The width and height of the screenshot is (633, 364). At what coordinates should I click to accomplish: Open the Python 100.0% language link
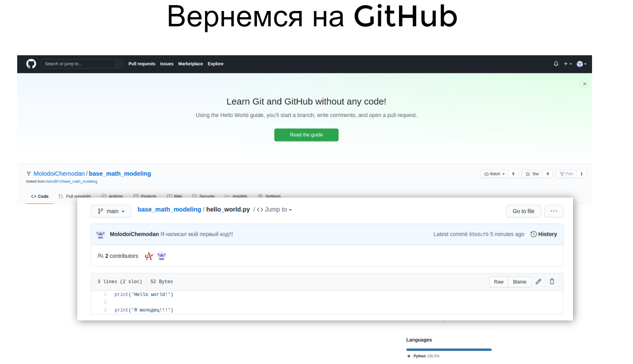pyautogui.click(x=423, y=356)
